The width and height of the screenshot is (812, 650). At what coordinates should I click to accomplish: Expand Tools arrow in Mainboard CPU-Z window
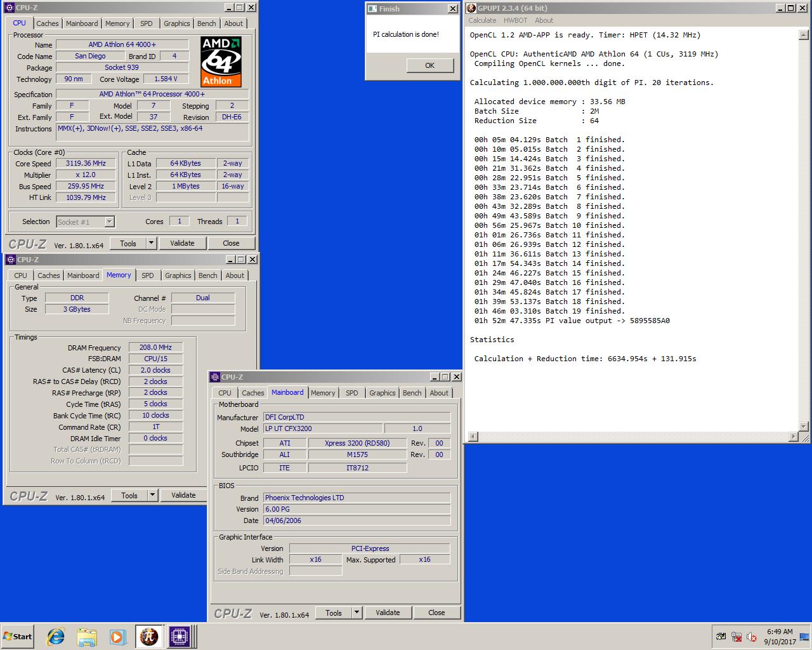pyautogui.click(x=357, y=613)
